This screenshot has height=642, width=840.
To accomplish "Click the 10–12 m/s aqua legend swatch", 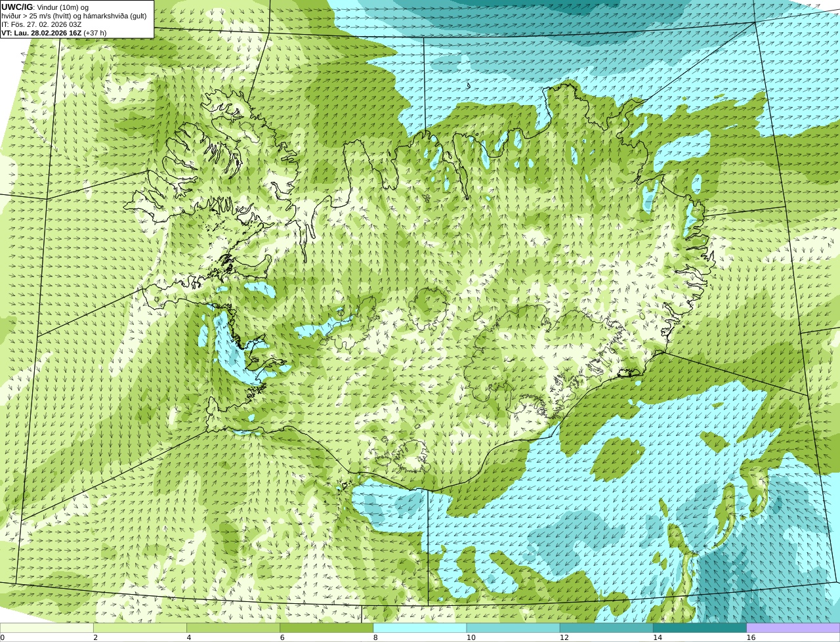I will [513, 628].
